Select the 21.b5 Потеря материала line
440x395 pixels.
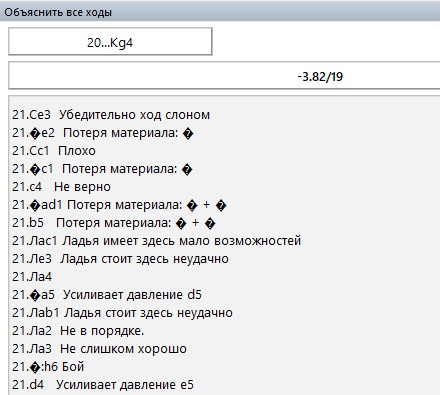tap(114, 223)
